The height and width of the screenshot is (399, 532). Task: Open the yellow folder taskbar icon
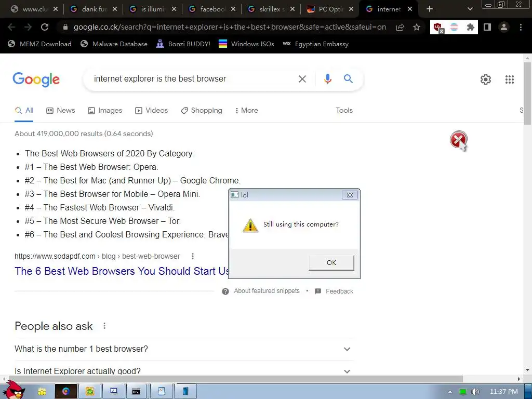pyautogui.click(x=42, y=392)
